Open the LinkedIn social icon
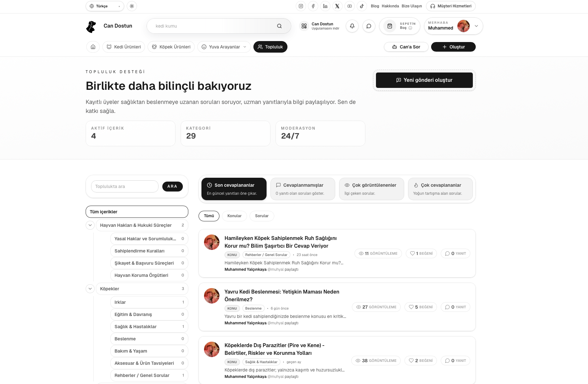 [325, 6]
